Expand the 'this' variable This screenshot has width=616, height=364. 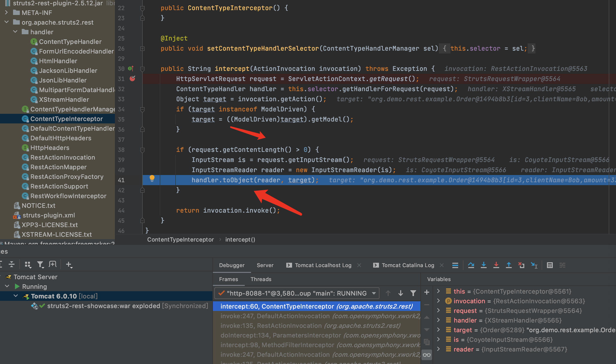tap(438, 291)
